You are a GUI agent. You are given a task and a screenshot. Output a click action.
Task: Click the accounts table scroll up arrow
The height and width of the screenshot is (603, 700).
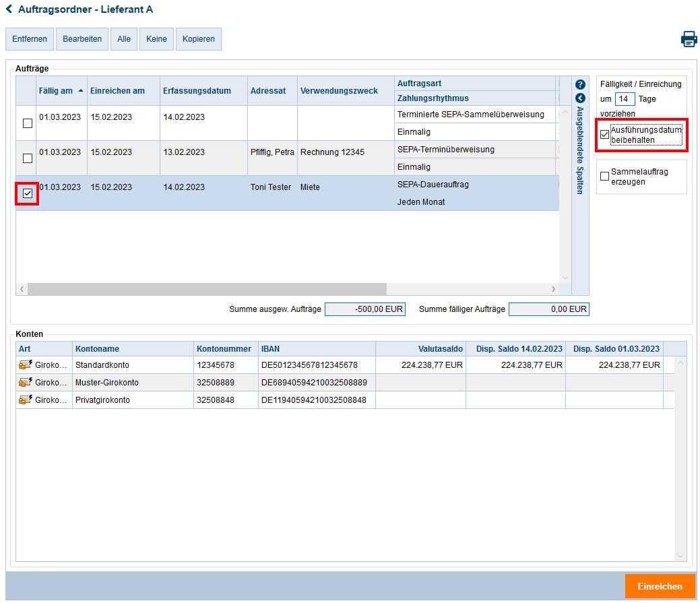click(x=680, y=363)
